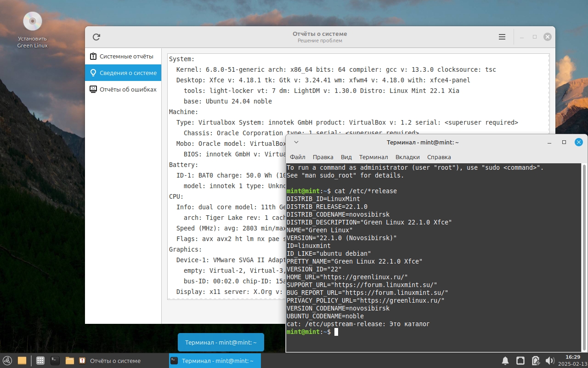Minimize the terminal window
588x368 pixels.
[x=550, y=143]
